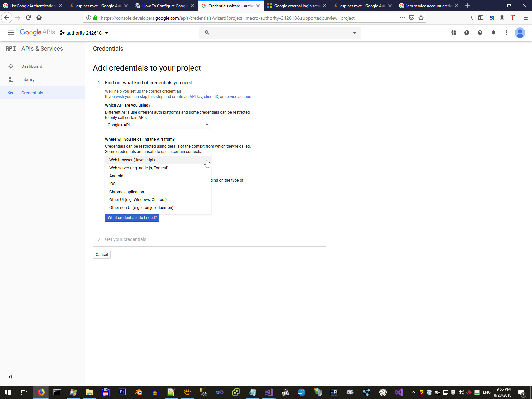The width and height of the screenshot is (532, 399).
Task: Open Windows Task View
Action: [24, 392]
